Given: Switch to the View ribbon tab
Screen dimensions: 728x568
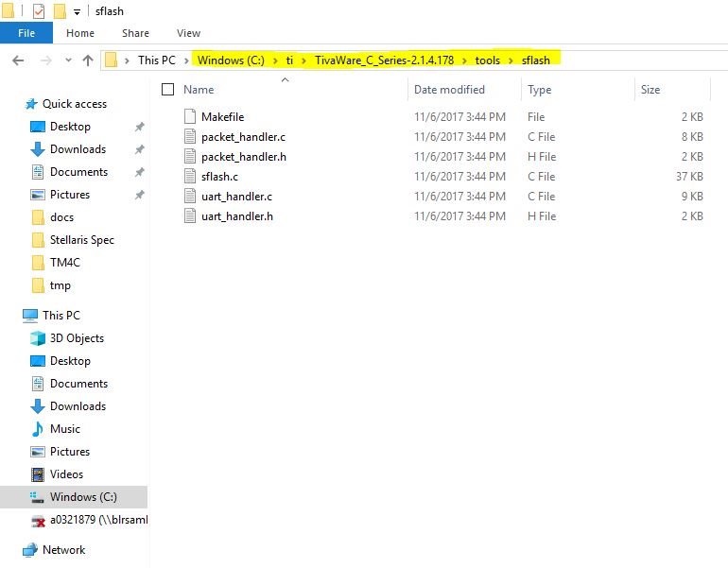Looking at the screenshot, I should coord(188,33).
